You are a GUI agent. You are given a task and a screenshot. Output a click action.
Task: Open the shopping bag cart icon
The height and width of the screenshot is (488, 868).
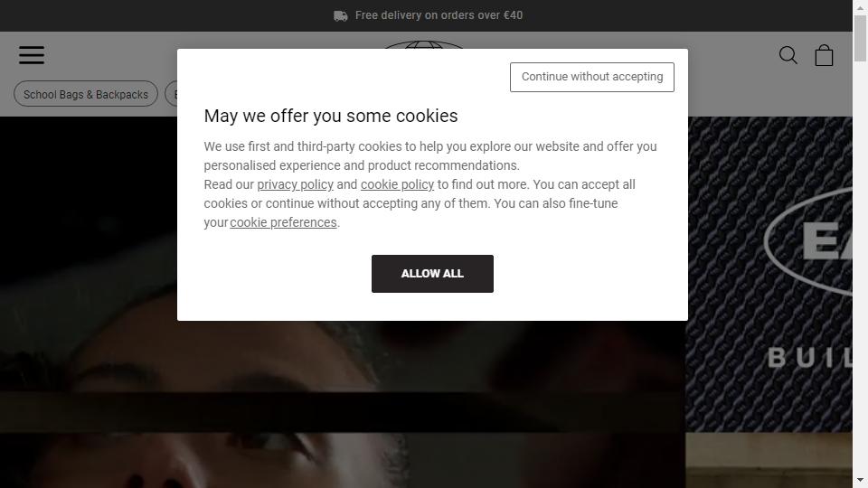click(824, 55)
